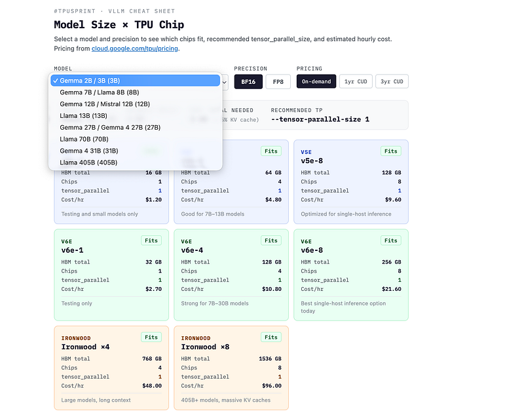Click '405B+ models, massive KV caches' note
Viewport: 524px width, 420px height.
click(x=225, y=400)
